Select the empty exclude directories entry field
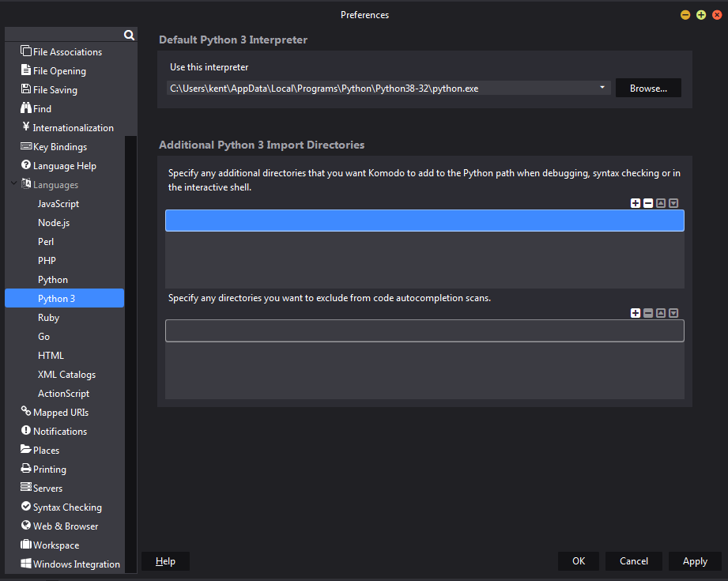The height and width of the screenshot is (581, 728). pos(424,331)
